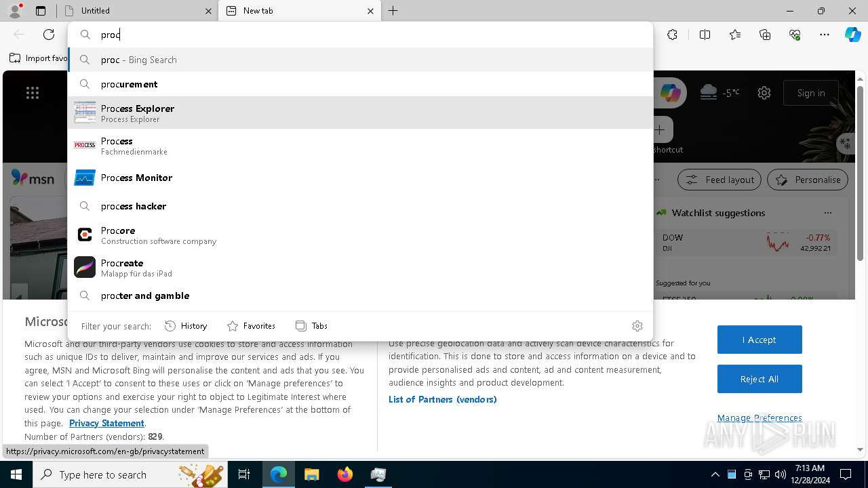Image resolution: width=868 pixels, height=488 pixels.
Task: Choose the 'procurement' suggestion
Action: [x=360, y=84]
